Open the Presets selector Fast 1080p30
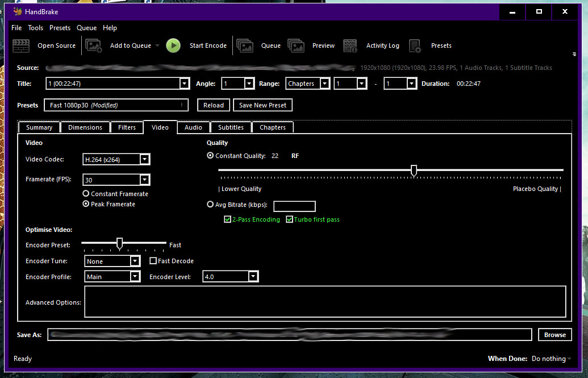Viewport: 588px width, 378px height. pyautogui.click(x=116, y=105)
